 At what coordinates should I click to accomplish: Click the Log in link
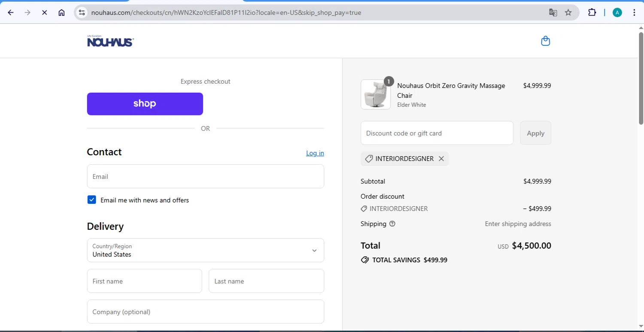click(315, 153)
